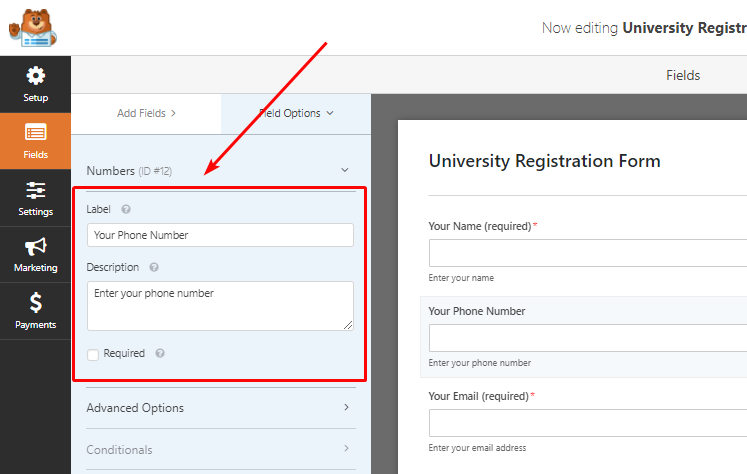Select the Your Phone Number preview field
This screenshot has width=747, height=474.
[x=588, y=338]
